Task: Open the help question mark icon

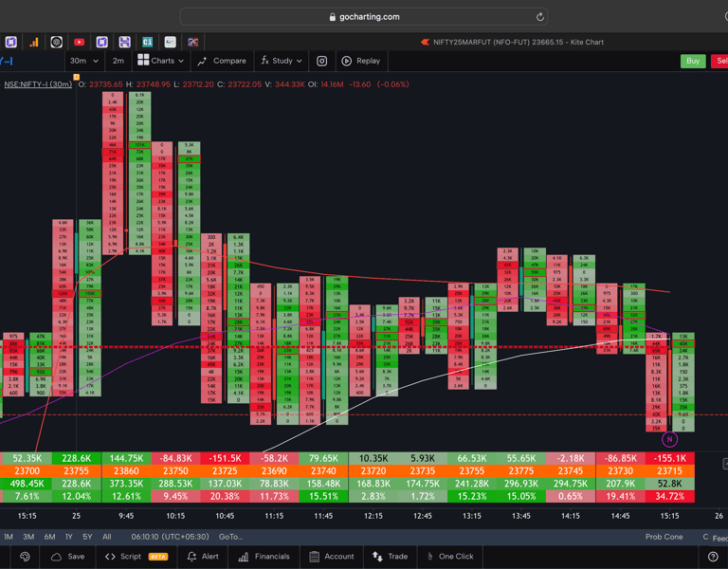Action: pyautogui.click(x=713, y=557)
